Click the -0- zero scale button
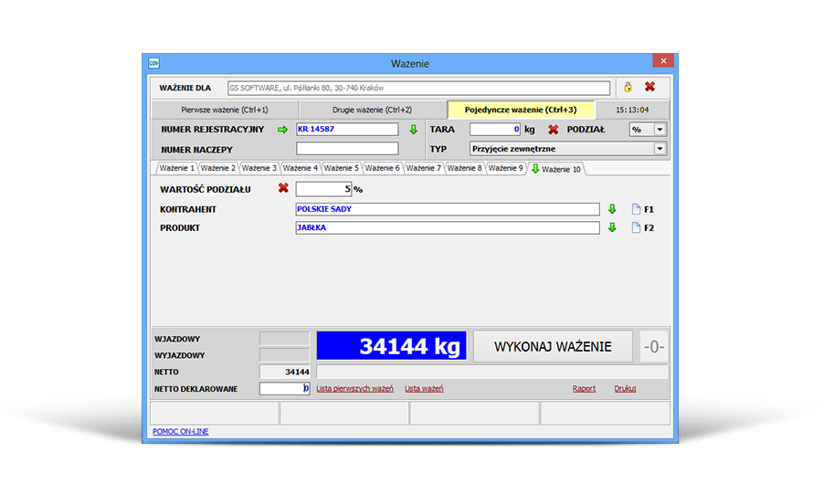The width and height of the screenshot is (824, 504). tap(653, 347)
